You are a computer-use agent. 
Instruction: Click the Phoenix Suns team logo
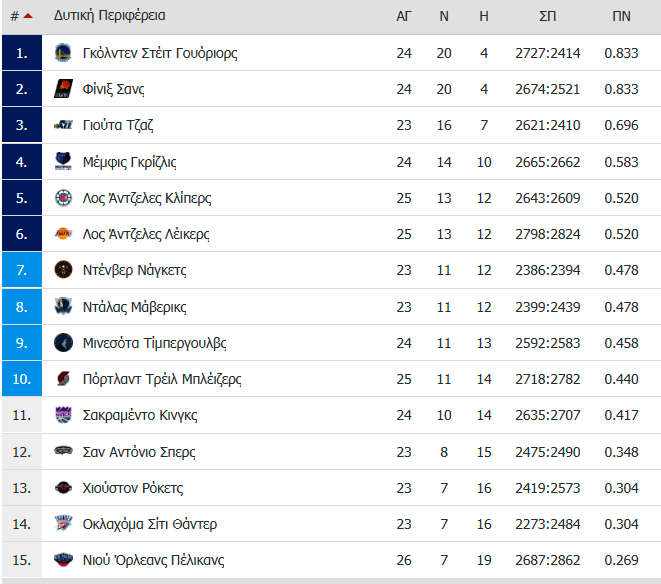(x=63, y=89)
